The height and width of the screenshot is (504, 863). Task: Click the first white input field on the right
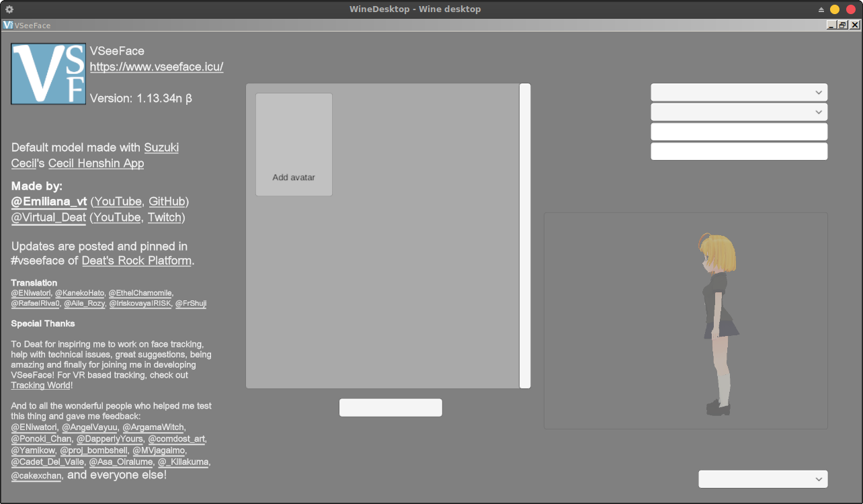(738, 131)
